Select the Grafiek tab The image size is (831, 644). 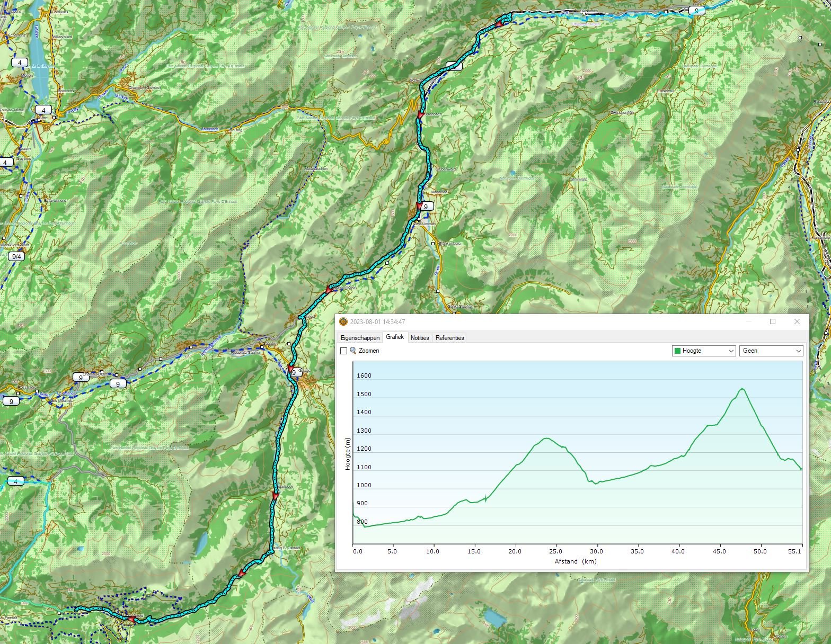tap(395, 337)
